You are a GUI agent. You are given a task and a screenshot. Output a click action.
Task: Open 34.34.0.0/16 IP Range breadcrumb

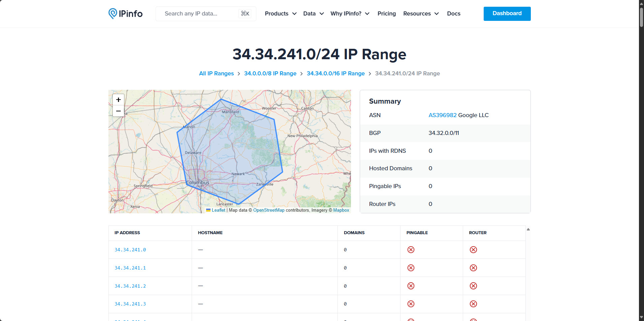335,73
